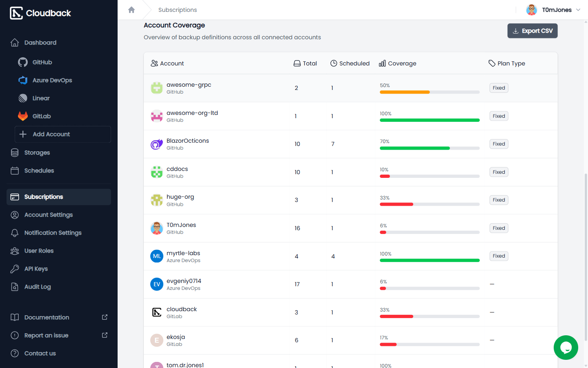Go to User Roles
Viewport: 588px width, 368px height.
pyautogui.click(x=59, y=251)
